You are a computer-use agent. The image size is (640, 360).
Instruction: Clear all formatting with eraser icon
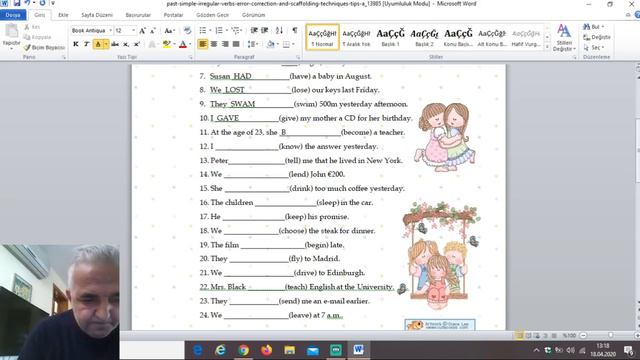click(x=187, y=31)
